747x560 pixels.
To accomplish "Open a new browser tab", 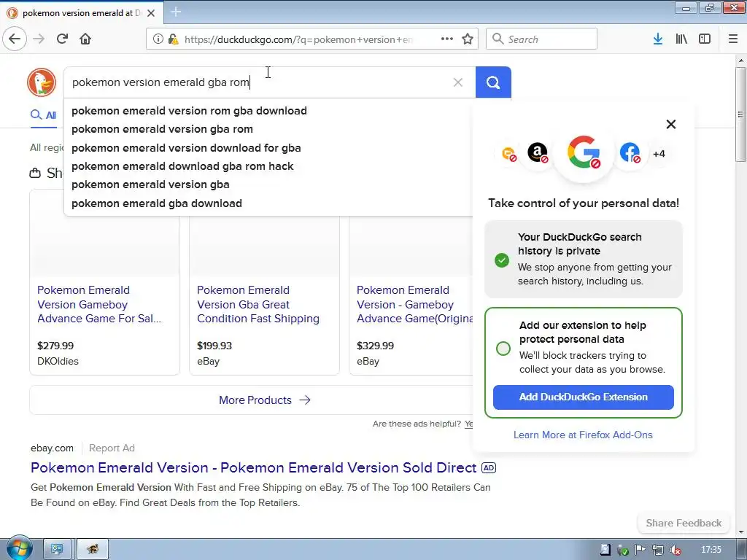I will [176, 12].
